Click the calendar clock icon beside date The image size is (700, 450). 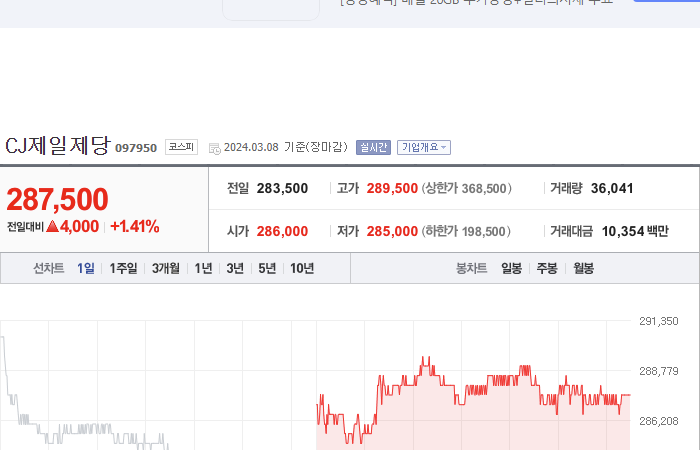[215, 149]
